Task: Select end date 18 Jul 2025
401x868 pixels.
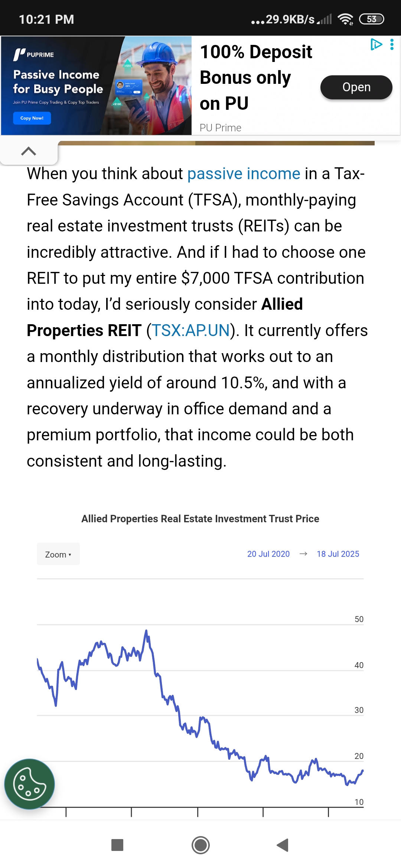Action: [x=338, y=554]
